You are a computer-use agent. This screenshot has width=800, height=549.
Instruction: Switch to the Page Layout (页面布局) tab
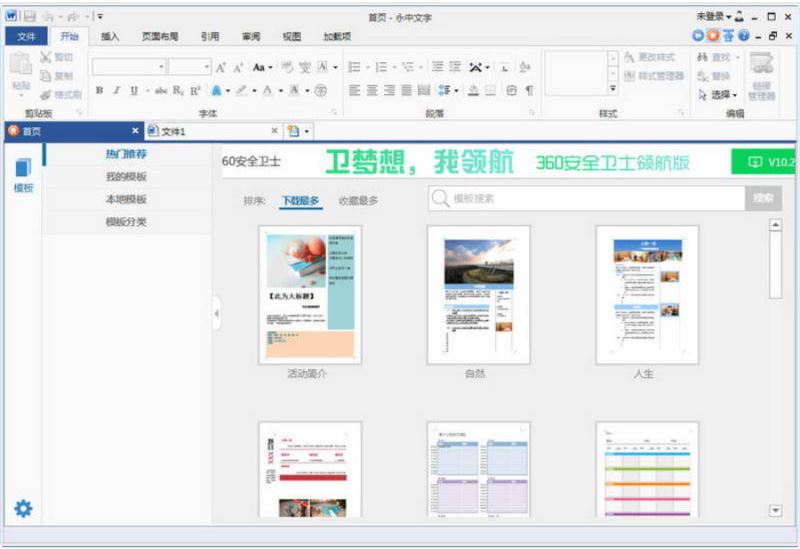[x=160, y=36]
